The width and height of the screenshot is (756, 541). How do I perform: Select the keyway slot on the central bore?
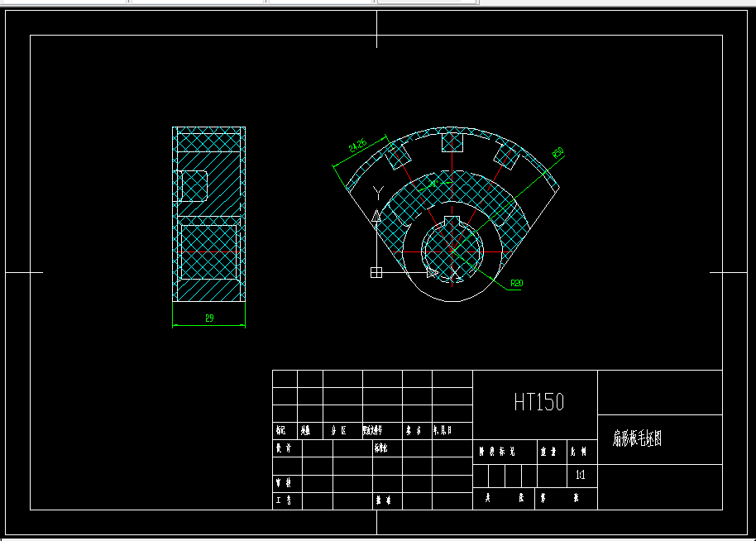click(x=452, y=221)
